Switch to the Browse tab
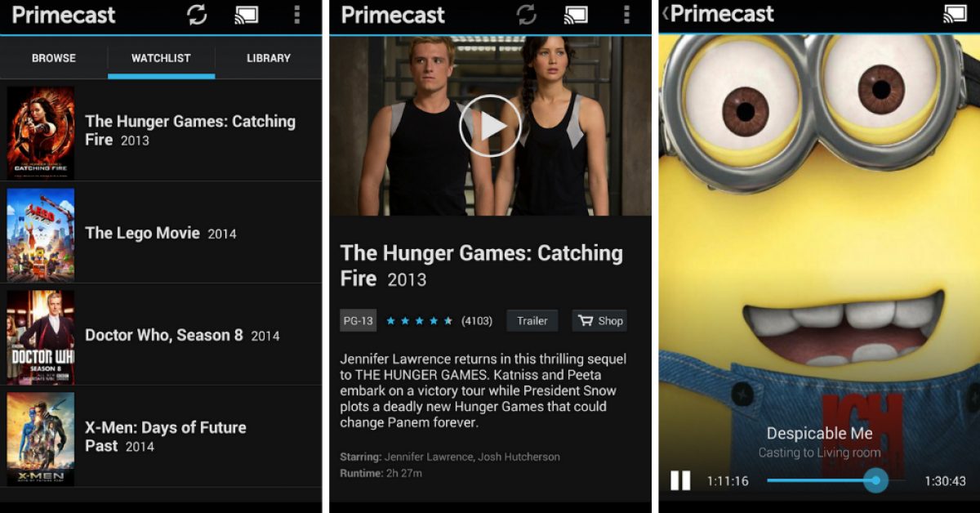Viewport: 980px width, 513px height. (x=54, y=58)
